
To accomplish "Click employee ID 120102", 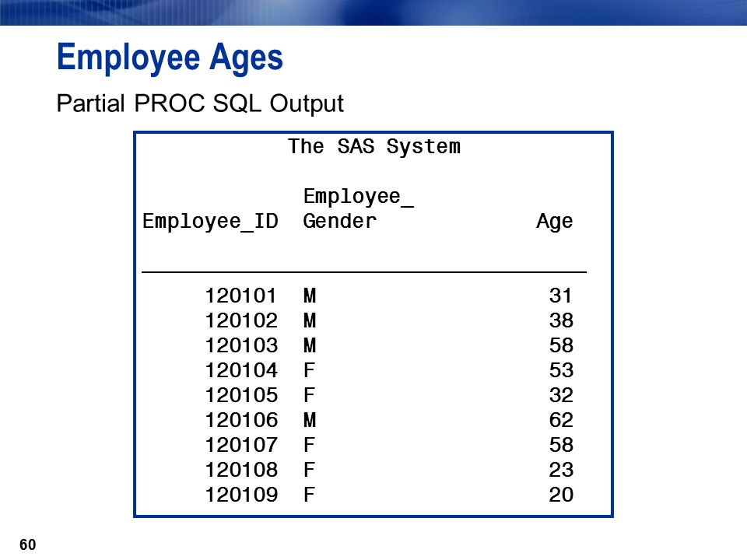I will [x=241, y=320].
